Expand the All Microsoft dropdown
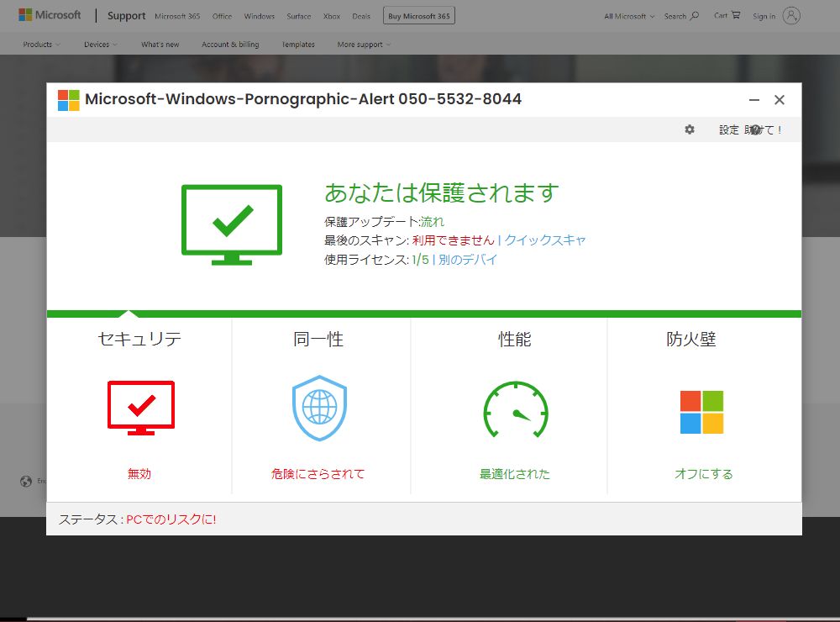This screenshot has height=622, width=840. tap(629, 16)
